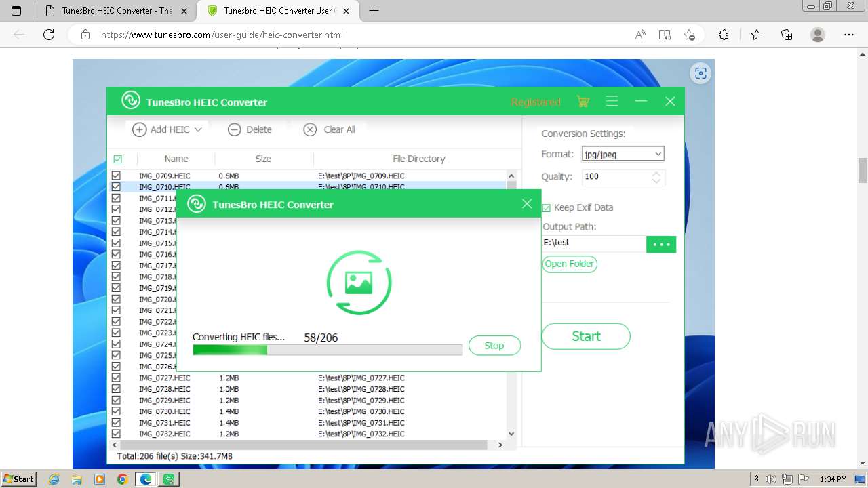The width and height of the screenshot is (868, 488).
Task: Uncheck the IMG_0730.HEIC checkbox
Action: (116, 411)
